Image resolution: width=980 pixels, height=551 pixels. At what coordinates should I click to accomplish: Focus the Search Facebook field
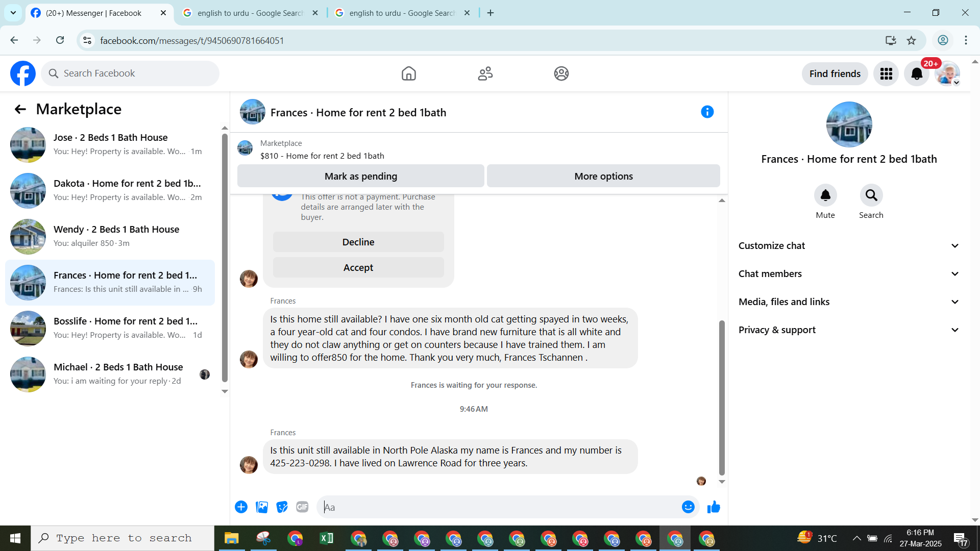click(x=130, y=73)
